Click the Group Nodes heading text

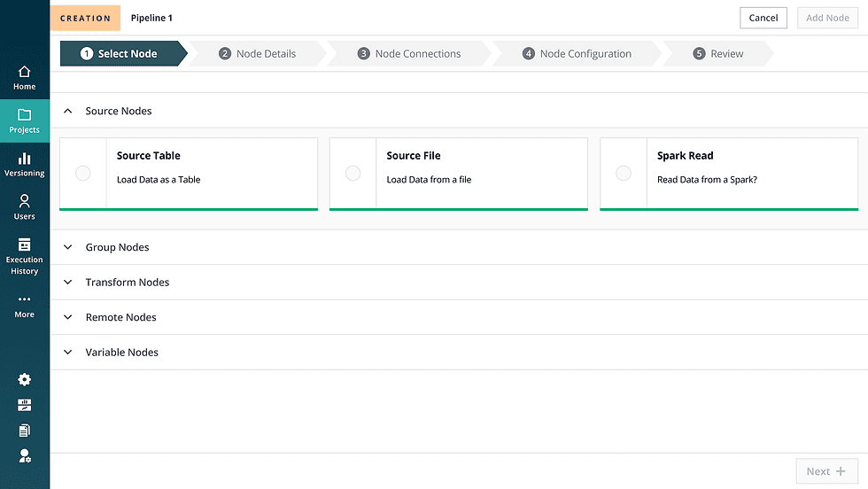coord(117,247)
